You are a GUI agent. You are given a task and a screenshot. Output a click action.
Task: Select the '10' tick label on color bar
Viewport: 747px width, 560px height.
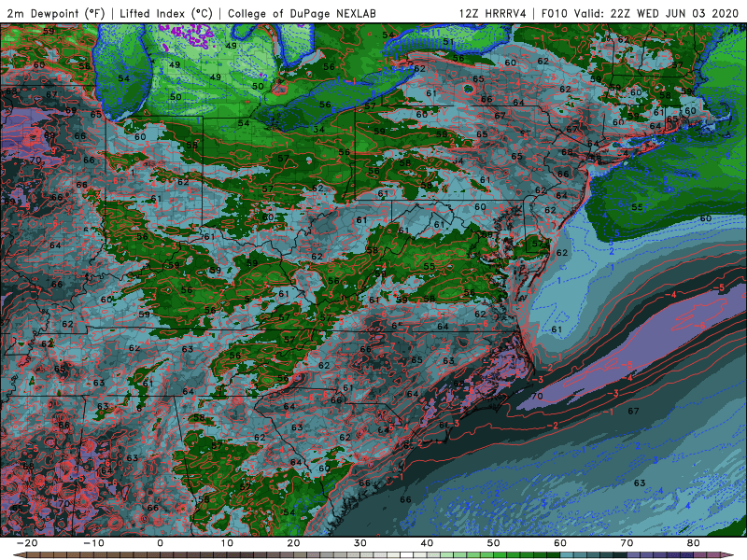click(227, 543)
